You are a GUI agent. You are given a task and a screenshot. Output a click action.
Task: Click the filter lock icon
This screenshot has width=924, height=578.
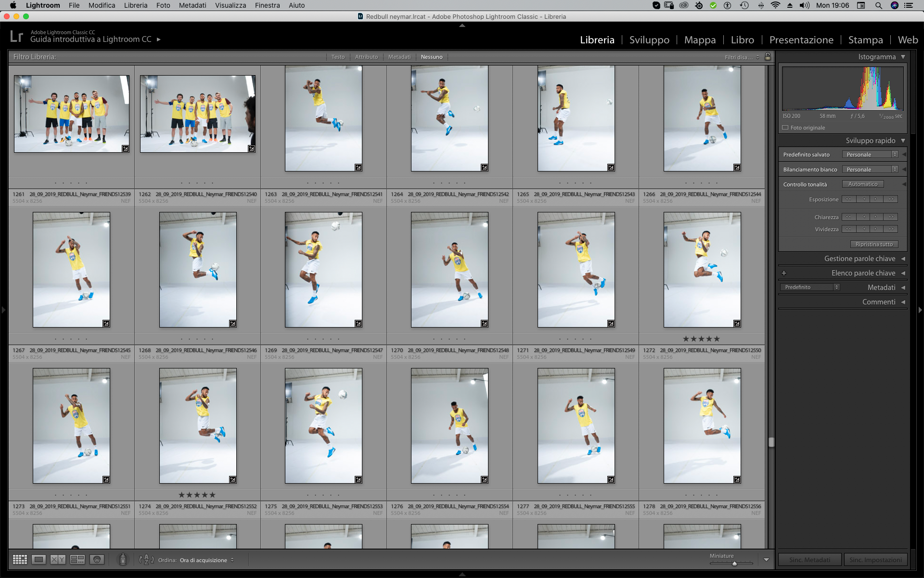pos(768,57)
